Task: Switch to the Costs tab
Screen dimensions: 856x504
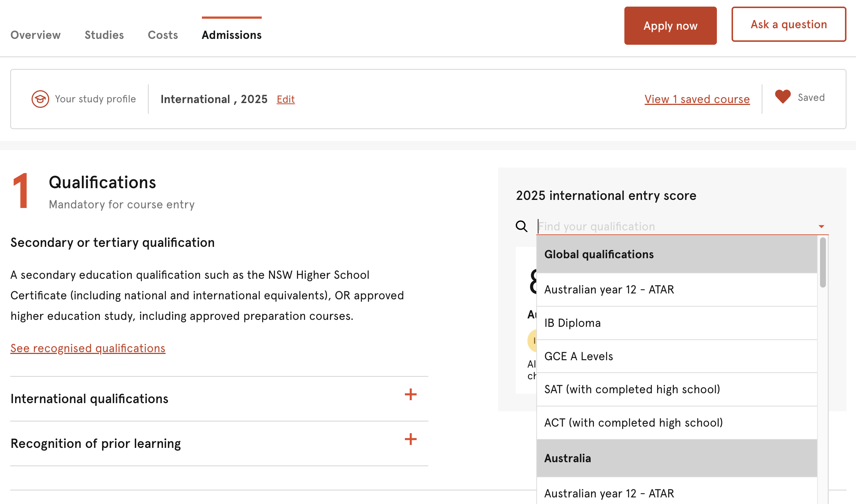Action: (x=163, y=35)
